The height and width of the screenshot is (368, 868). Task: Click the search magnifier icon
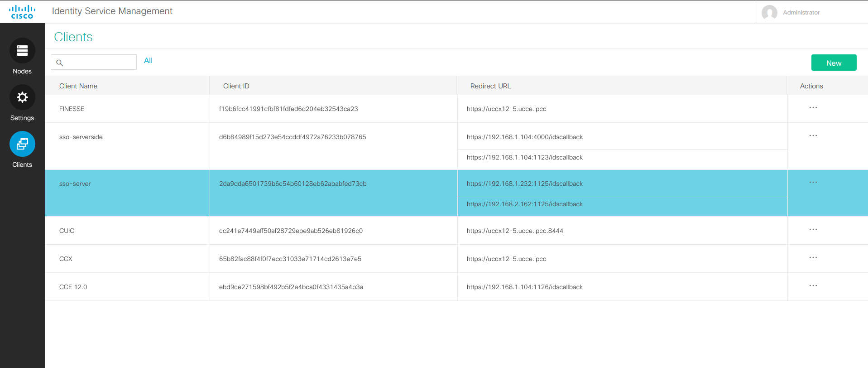coord(59,63)
